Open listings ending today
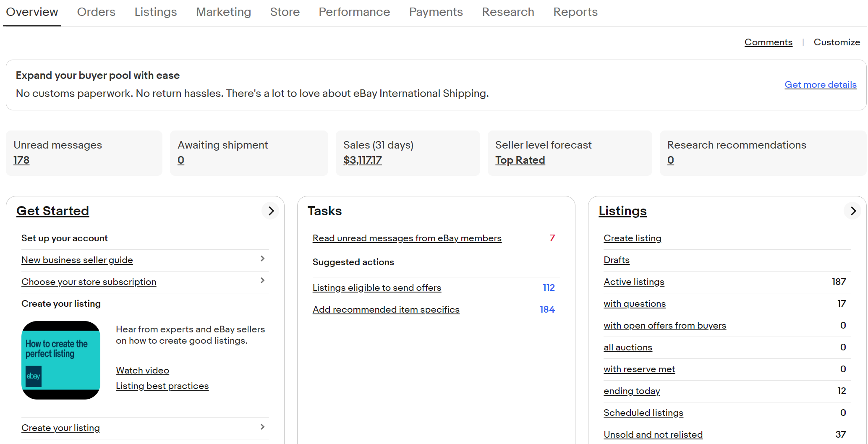Screen dimensions: 868x444 pyautogui.click(x=632, y=391)
